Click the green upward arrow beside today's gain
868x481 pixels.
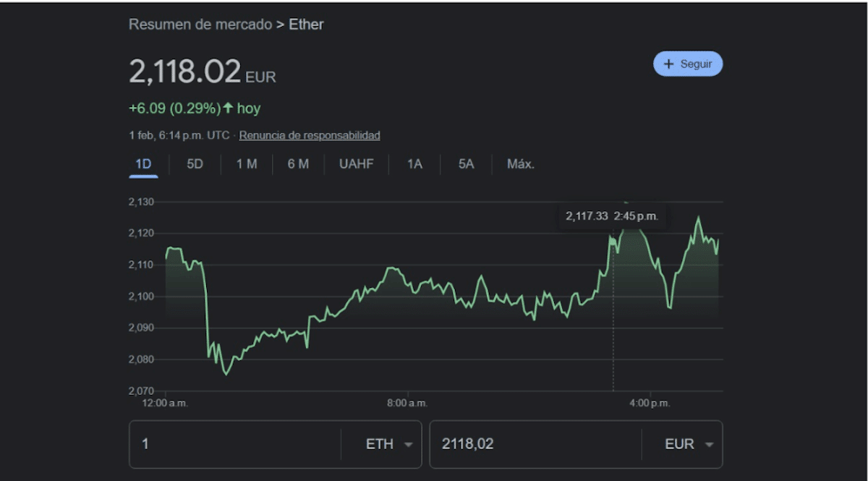226,108
